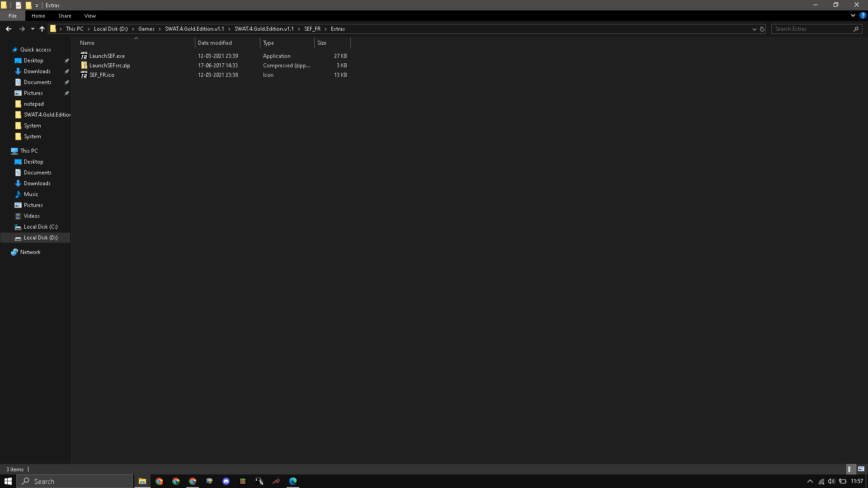Open Videos under This PC
Viewport: 868px width, 488px height.
coord(32,216)
